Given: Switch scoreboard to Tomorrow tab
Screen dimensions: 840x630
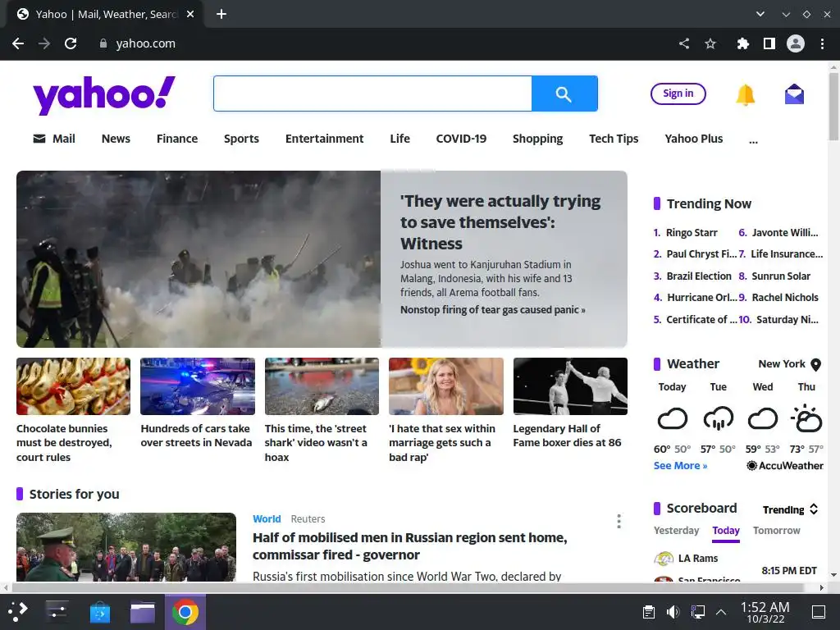Looking at the screenshot, I should tap(776, 531).
